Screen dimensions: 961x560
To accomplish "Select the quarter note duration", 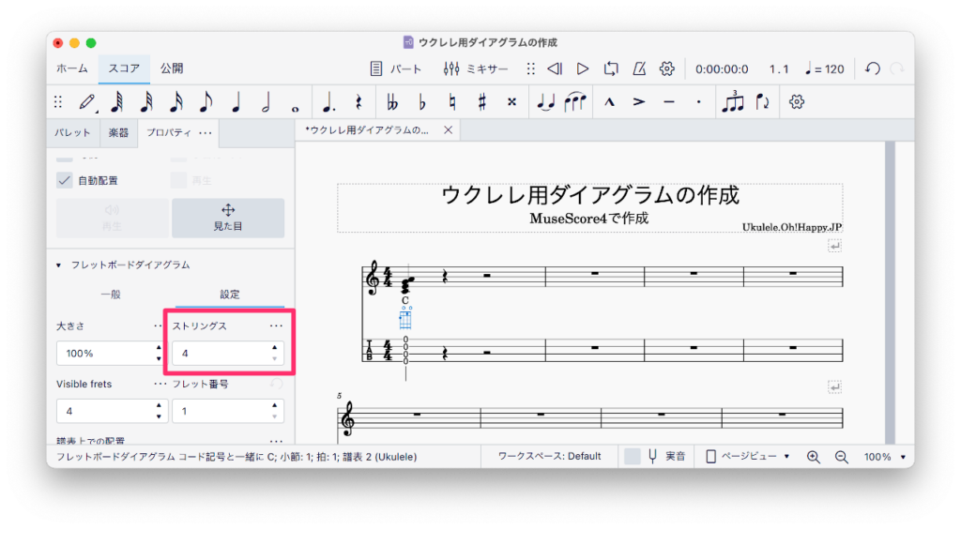I will click(x=236, y=101).
